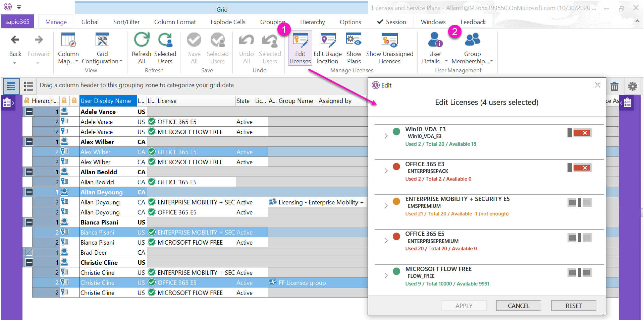The image size is (644, 320).
Task: Switch to the Sort/Filter ribbon tab
Action: [x=126, y=22]
